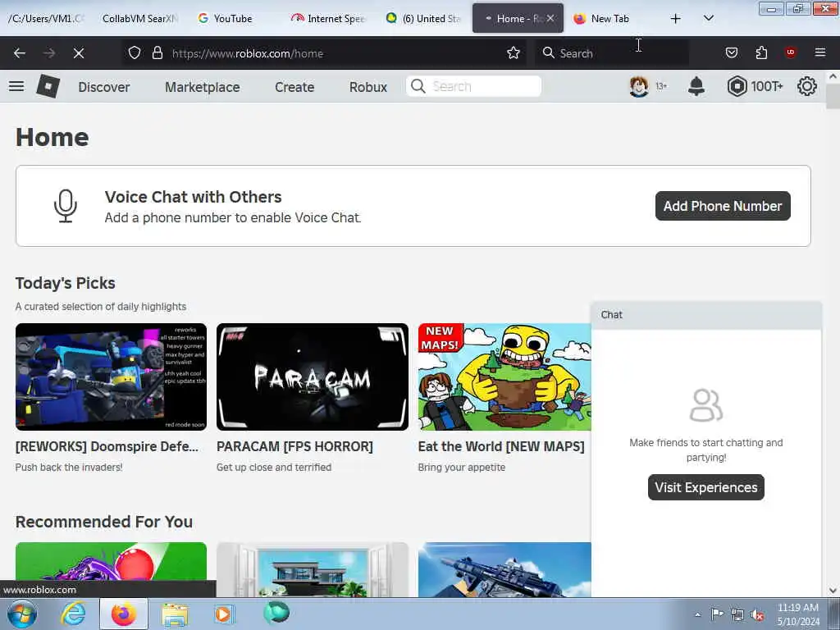This screenshot has height=630, width=840.
Task: Switch to the CollabVM SearXNG tab
Action: pyautogui.click(x=138, y=19)
